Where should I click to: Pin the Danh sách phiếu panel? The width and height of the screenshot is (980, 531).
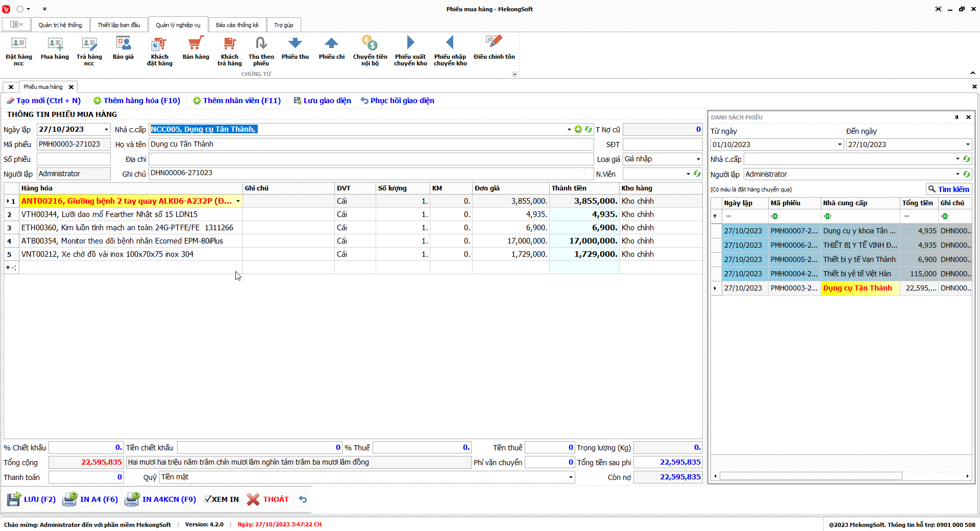(957, 117)
